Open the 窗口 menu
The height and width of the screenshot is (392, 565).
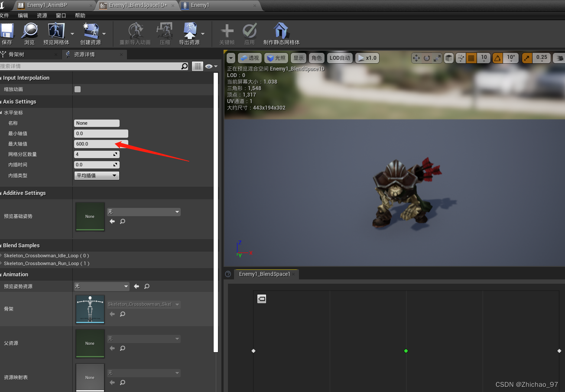pyautogui.click(x=60, y=15)
